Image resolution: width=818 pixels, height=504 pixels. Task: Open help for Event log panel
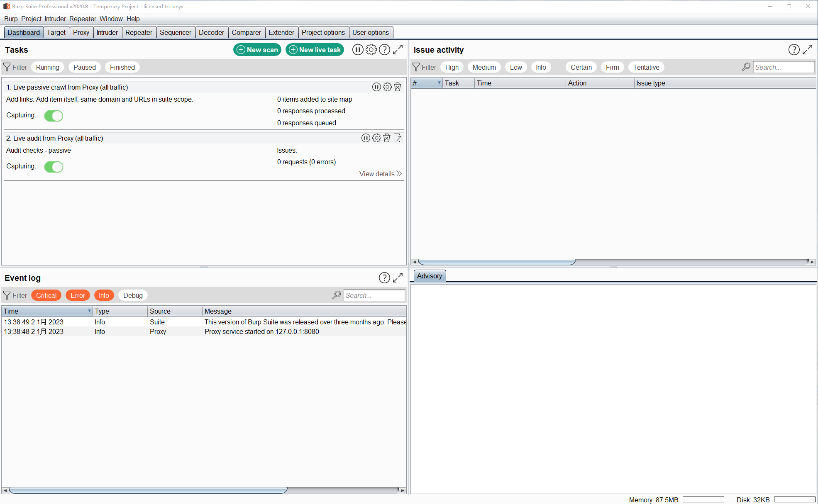pyautogui.click(x=385, y=278)
